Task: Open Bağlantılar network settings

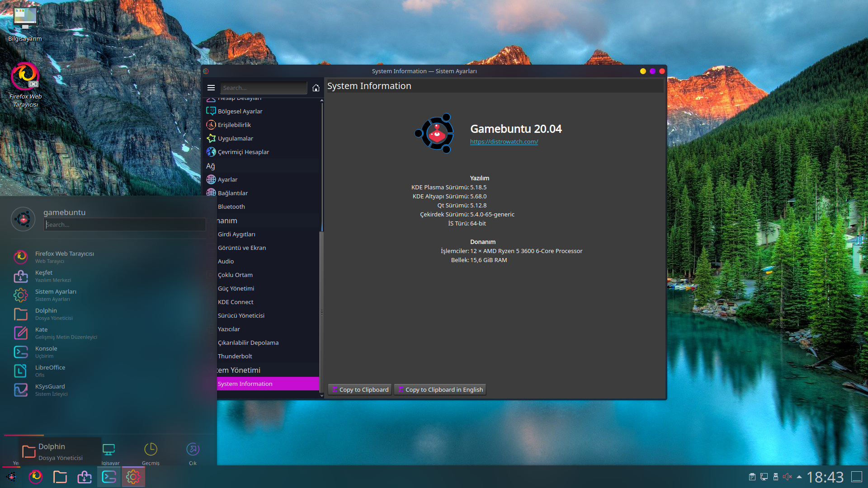Action: [x=232, y=193]
